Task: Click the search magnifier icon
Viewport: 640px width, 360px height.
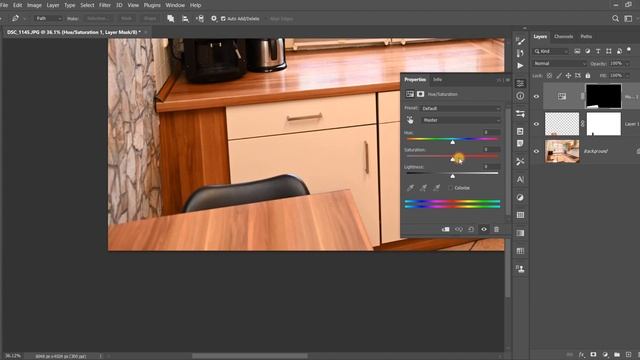Action: click(x=615, y=18)
